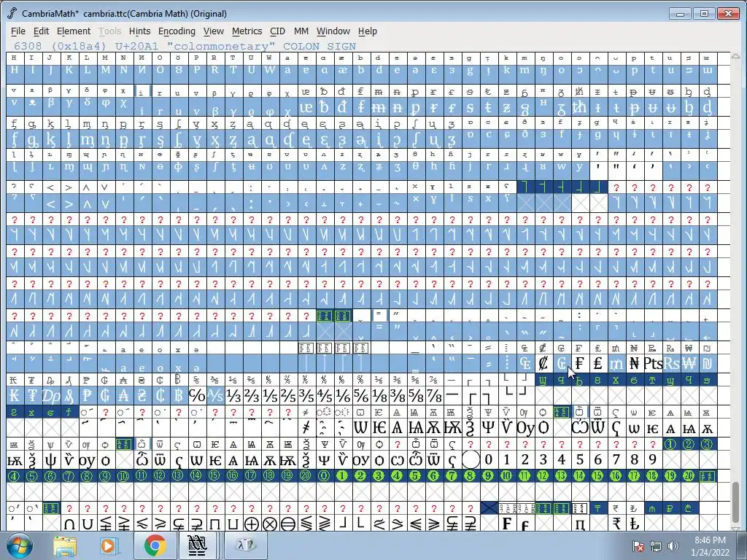The image size is (747, 560).
Task: Open the MM menu
Action: [x=301, y=31]
